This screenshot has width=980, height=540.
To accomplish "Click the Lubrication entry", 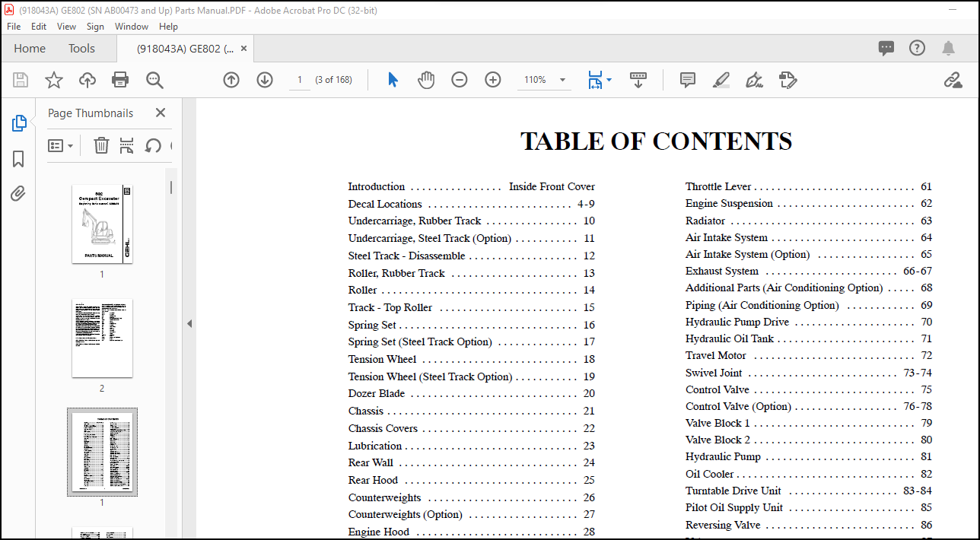I will (472, 446).
